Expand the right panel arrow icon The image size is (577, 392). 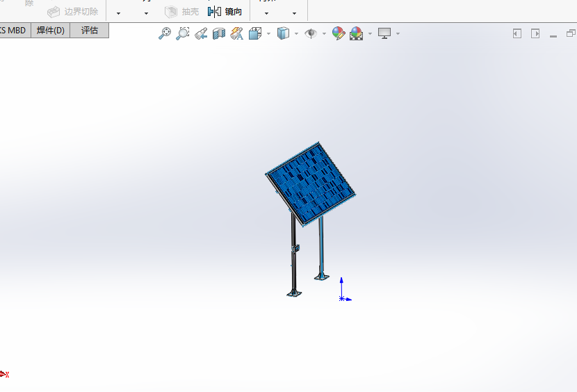[535, 33]
